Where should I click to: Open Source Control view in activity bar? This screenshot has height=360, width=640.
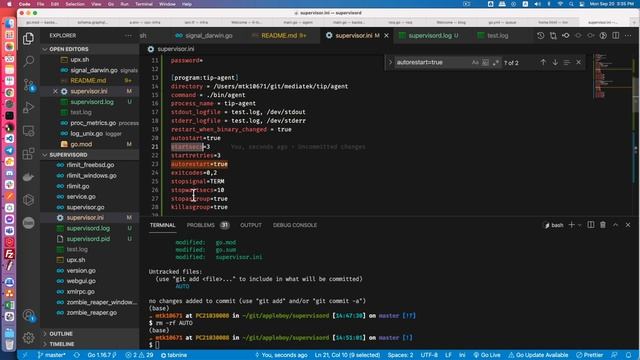(29, 84)
